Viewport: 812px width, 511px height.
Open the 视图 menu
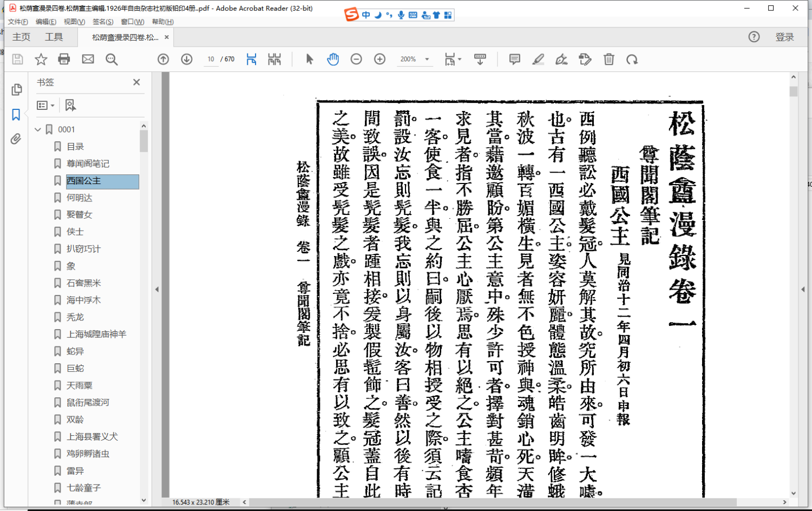coord(74,22)
